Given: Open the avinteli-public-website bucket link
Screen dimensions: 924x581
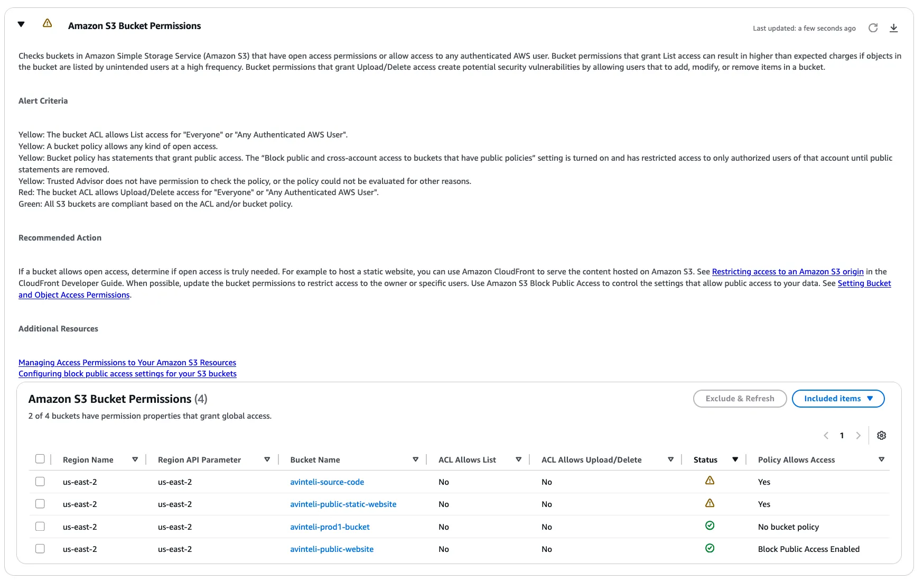Looking at the screenshot, I should [332, 549].
